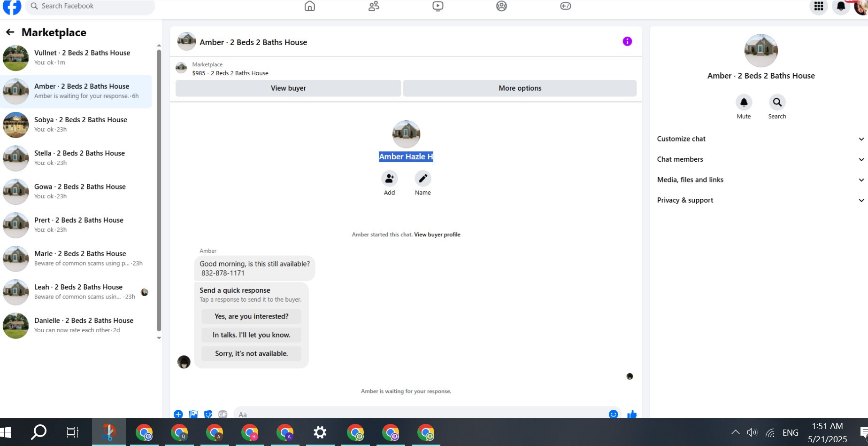Open more actions plus icon in composer

point(178,414)
